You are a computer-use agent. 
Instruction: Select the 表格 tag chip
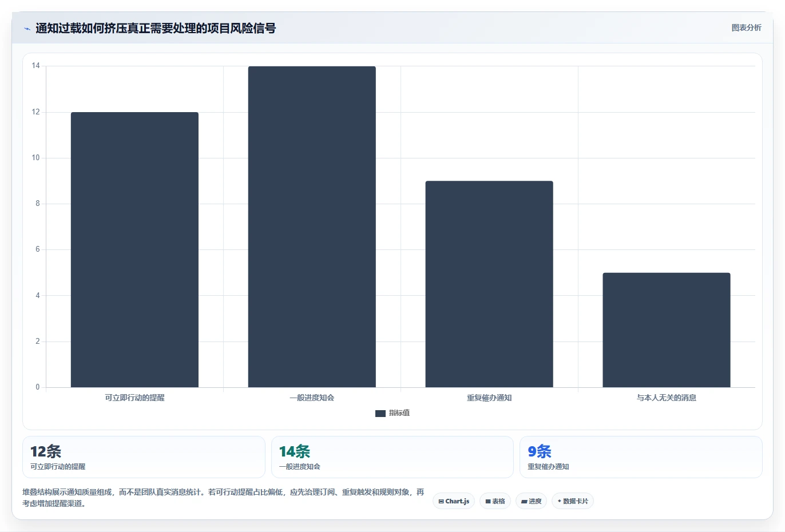(495, 501)
